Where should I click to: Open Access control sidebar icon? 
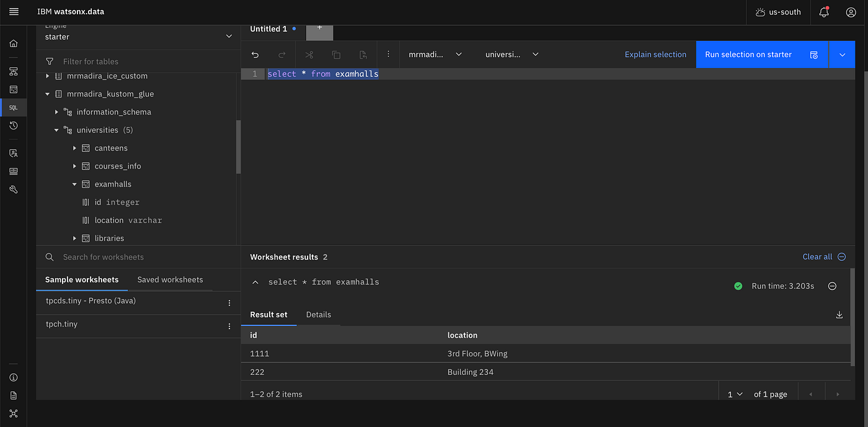[14, 153]
